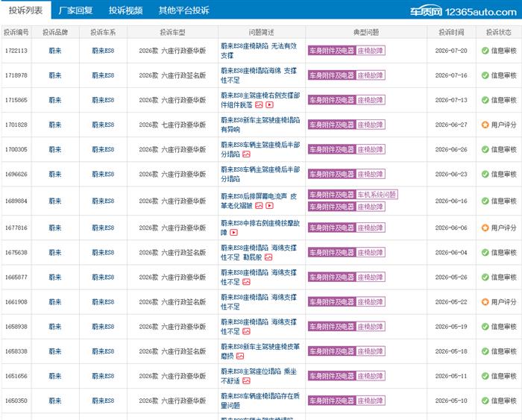Click brand 蔚来 in row 1696626

point(55,175)
